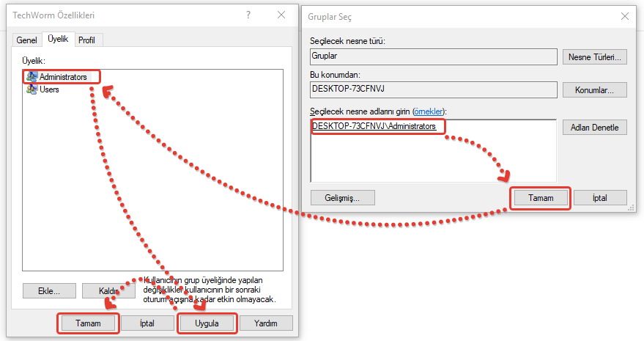The image size is (644, 341).
Task: Confirm TechWorm Özellikleri with Tamam
Action: pyautogui.click(x=86, y=323)
